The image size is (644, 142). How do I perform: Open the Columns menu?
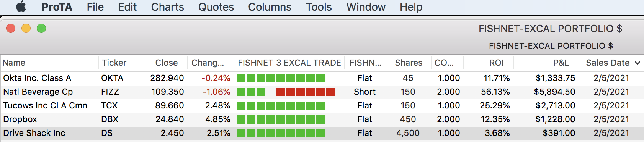pyautogui.click(x=270, y=7)
